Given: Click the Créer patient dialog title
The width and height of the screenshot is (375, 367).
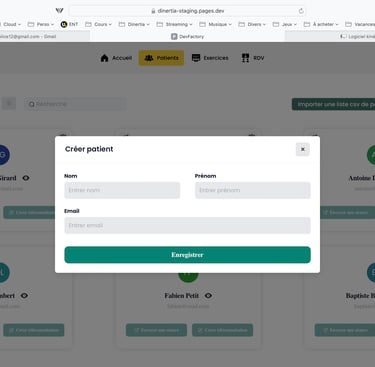Looking at the screenshot, I should click(x=89, y=149).
